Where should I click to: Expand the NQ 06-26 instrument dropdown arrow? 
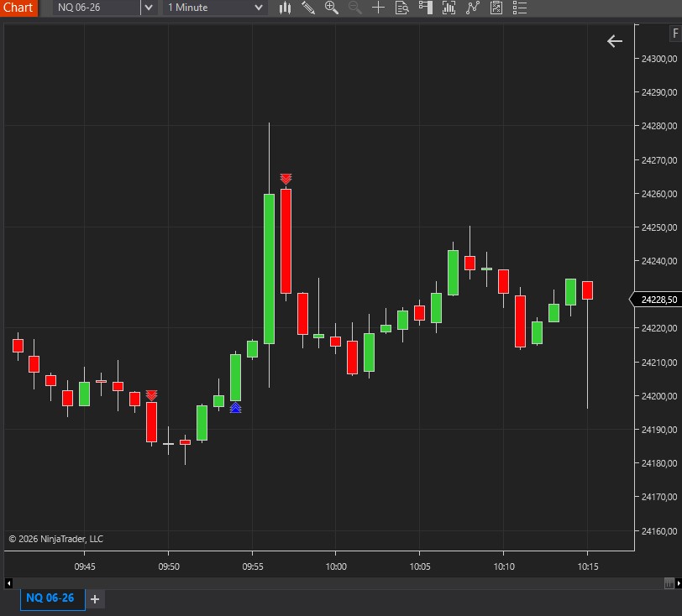(x=148, y=8)
